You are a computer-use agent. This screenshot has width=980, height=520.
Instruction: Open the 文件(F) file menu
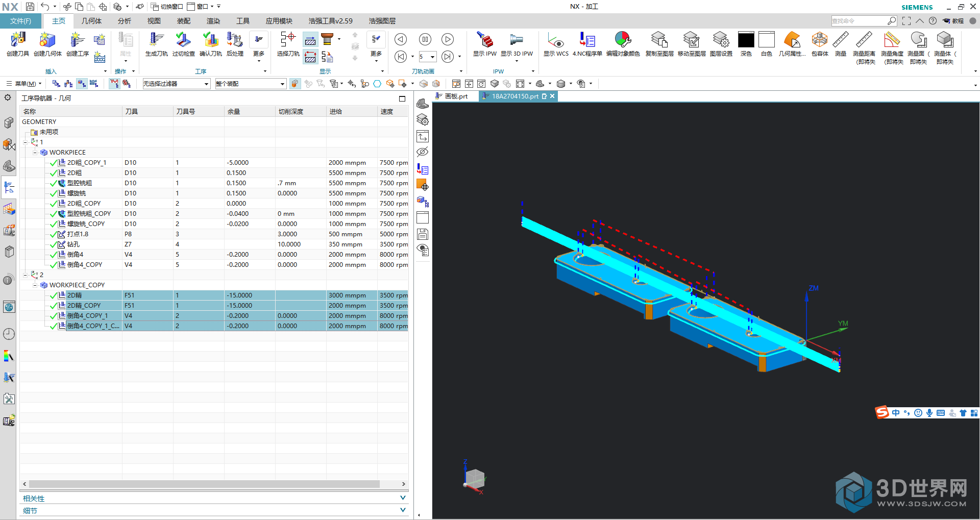pos(20,21)
